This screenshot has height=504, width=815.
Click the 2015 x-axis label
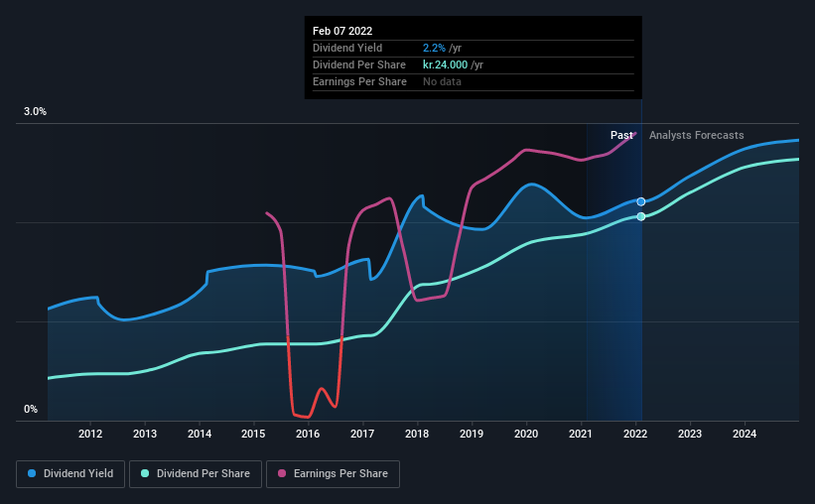pos(253,434)
